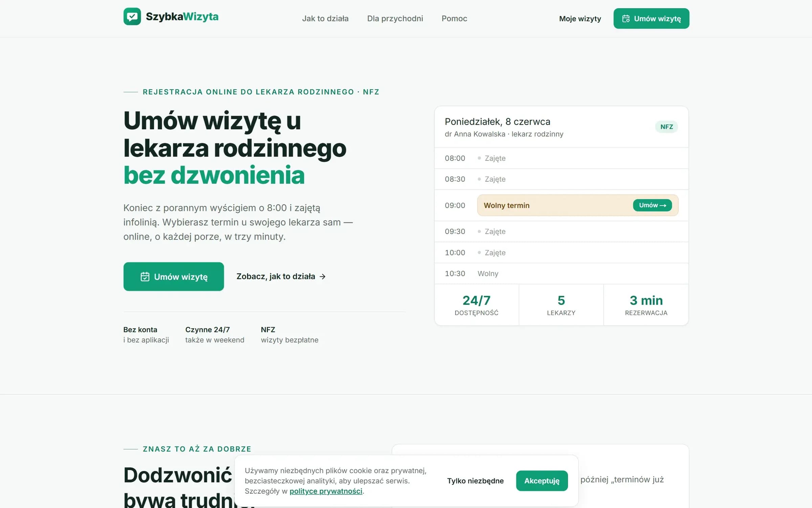Click the SzybkaWizyta logo icon

pos(132,17)
